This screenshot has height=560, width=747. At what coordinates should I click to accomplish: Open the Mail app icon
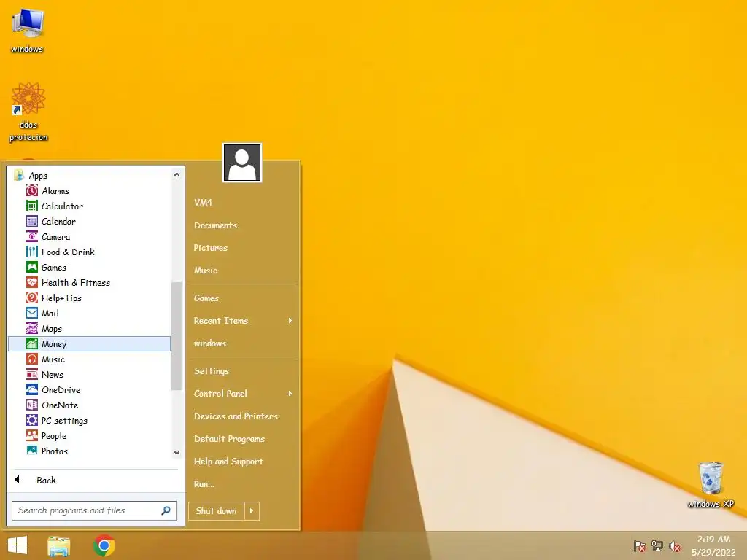32,314
